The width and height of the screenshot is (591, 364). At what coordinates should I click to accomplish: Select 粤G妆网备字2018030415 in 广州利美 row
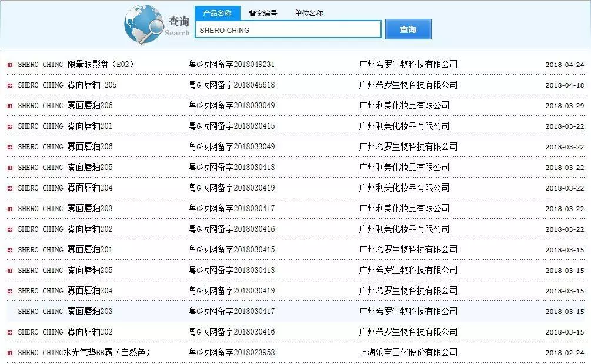click(232, 126)
